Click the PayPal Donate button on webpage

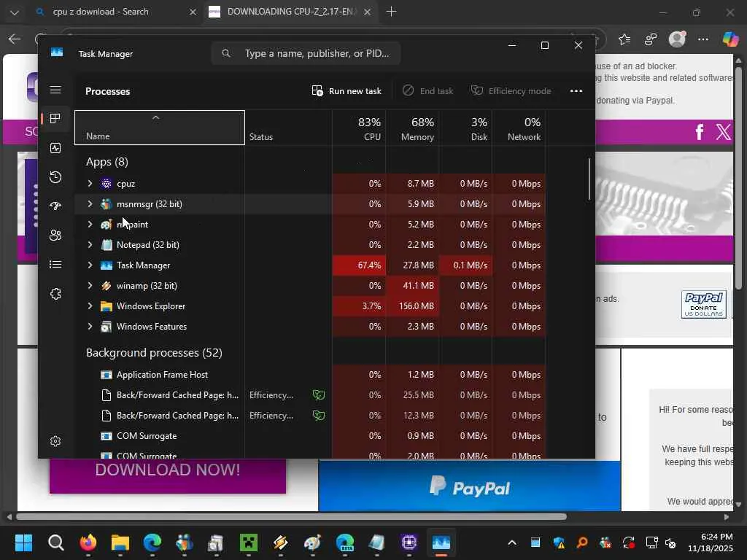click(704, 304)
